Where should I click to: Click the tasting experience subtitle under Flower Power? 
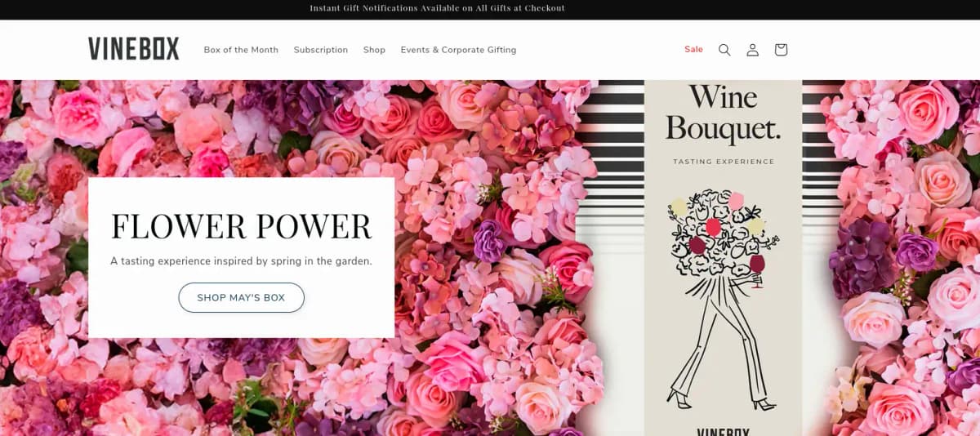pos(241,261)
